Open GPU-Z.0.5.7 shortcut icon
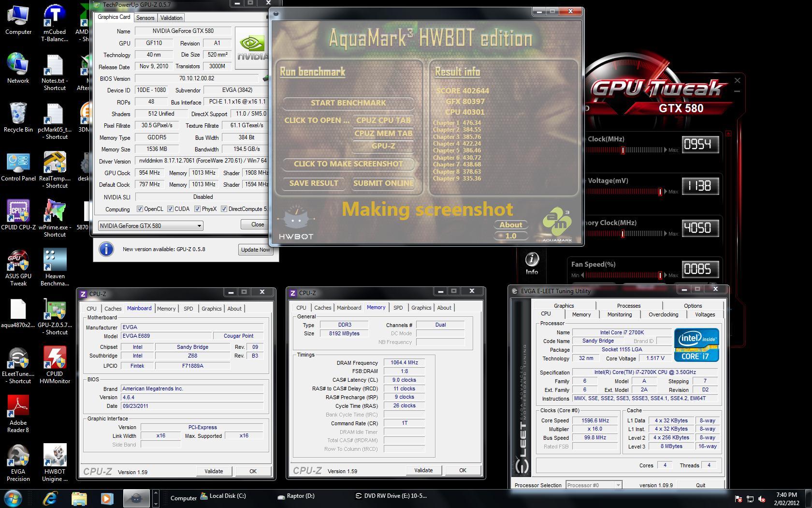Image resolution: width=812 pixels, height=508 pixels. coord(55,316)
